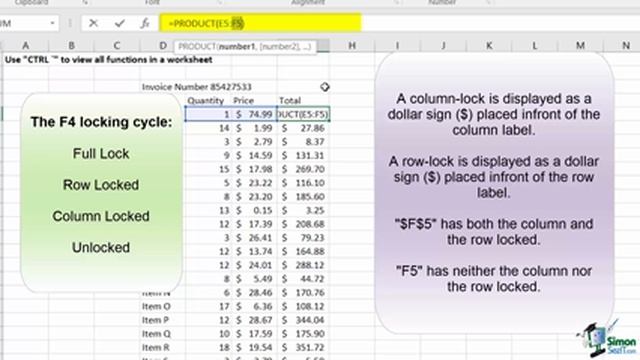Click the 'Full Lock' text in green box
This screenshot has height=360, width=640.
tap(101, 153)
